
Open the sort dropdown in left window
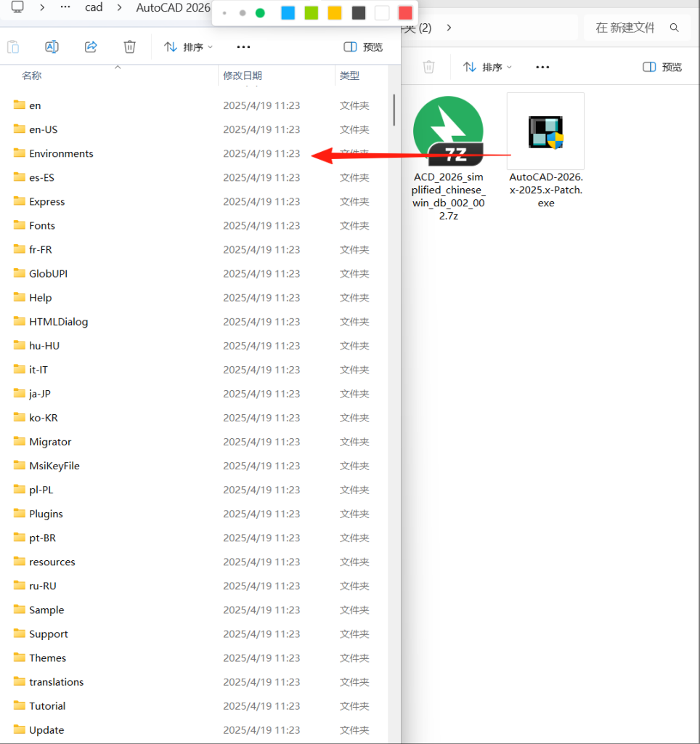click(188, 47)
